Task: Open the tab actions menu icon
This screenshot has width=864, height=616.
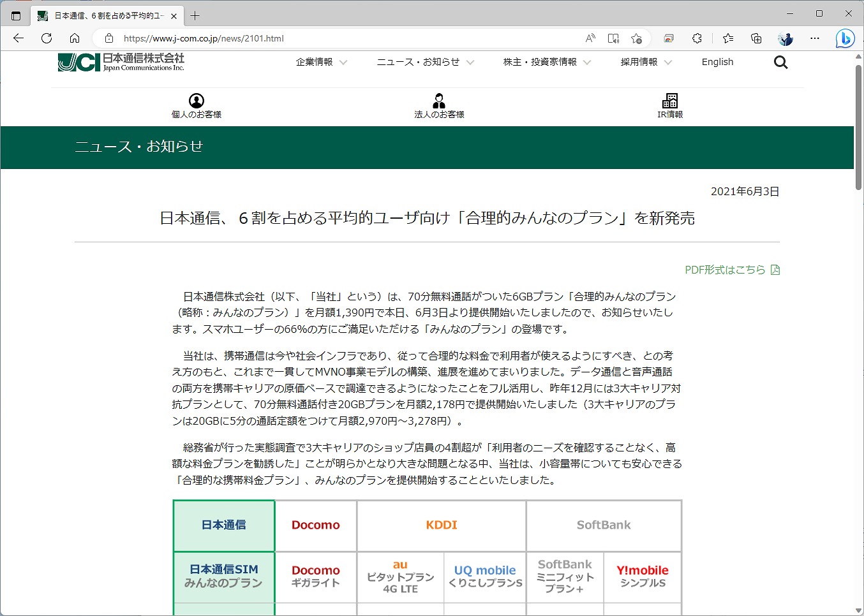Action: point(16,15)
